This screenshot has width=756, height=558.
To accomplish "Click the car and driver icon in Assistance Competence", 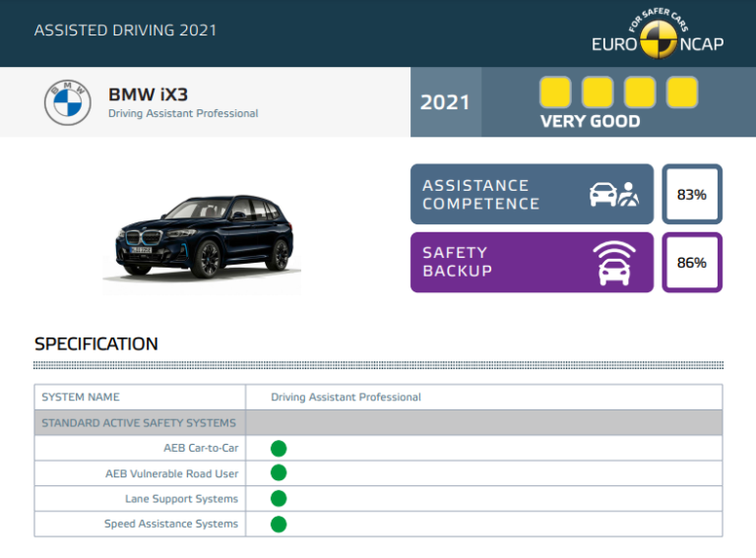I will point(614,195).
